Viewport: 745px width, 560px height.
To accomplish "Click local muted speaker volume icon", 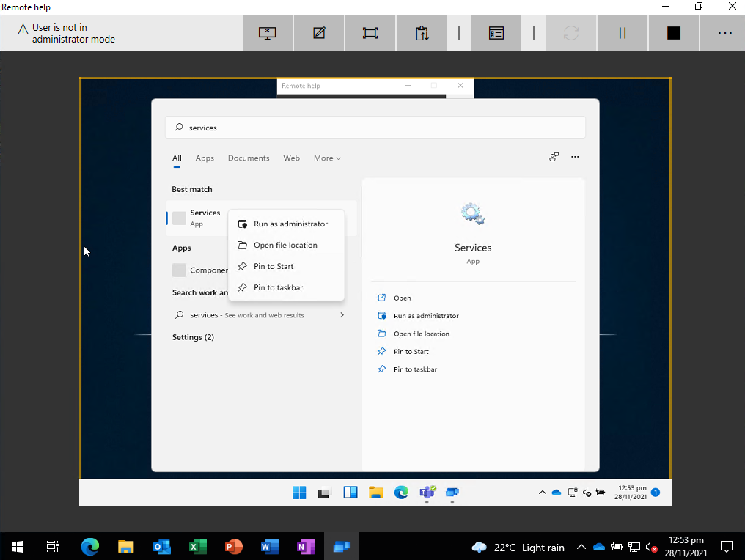I will (x=651, y=548).
